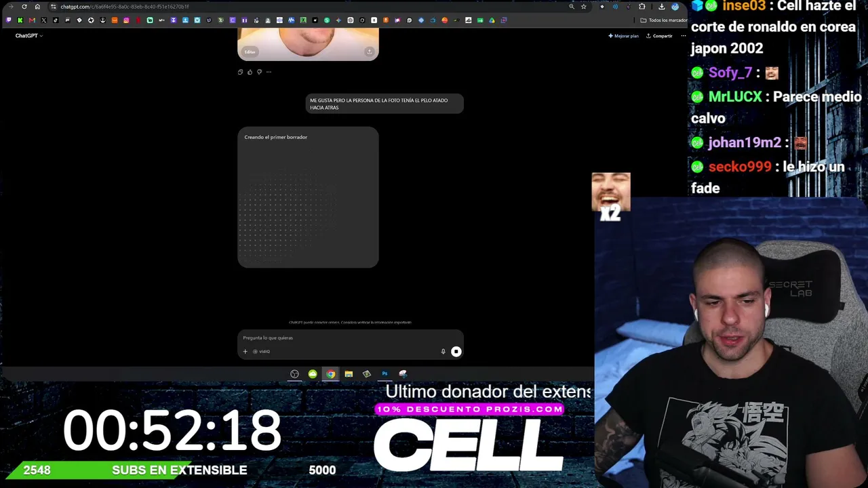Activate the microphone dictation icon
The height and width of the screenshot is (488, 868).
coord(443,351)
